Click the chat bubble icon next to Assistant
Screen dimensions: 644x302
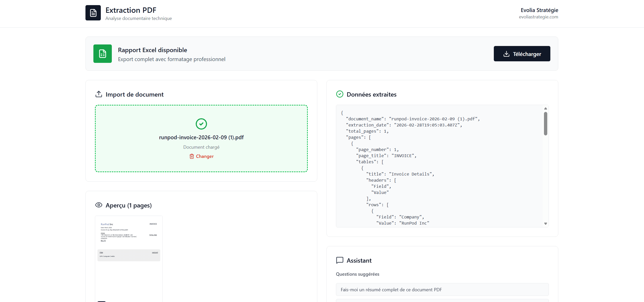click(339, 260)
